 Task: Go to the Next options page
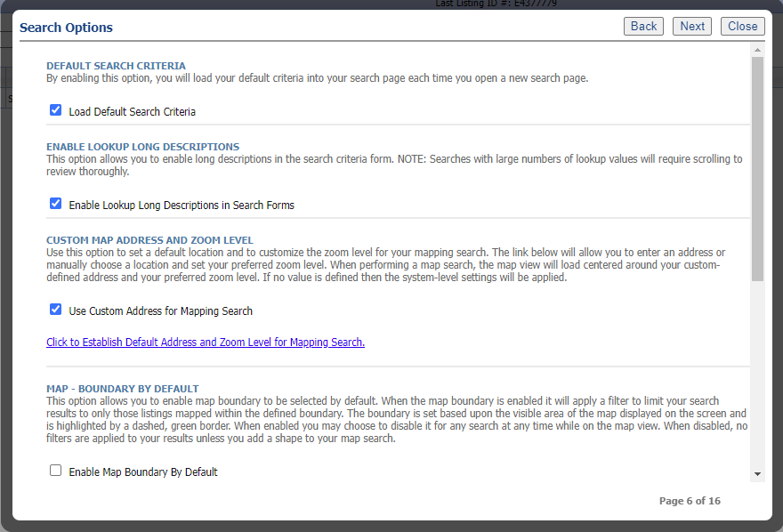click(692, 27)
